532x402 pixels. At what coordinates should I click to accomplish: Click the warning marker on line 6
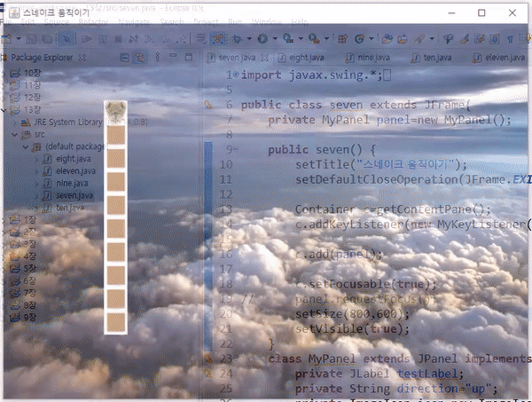pos(208,105)
